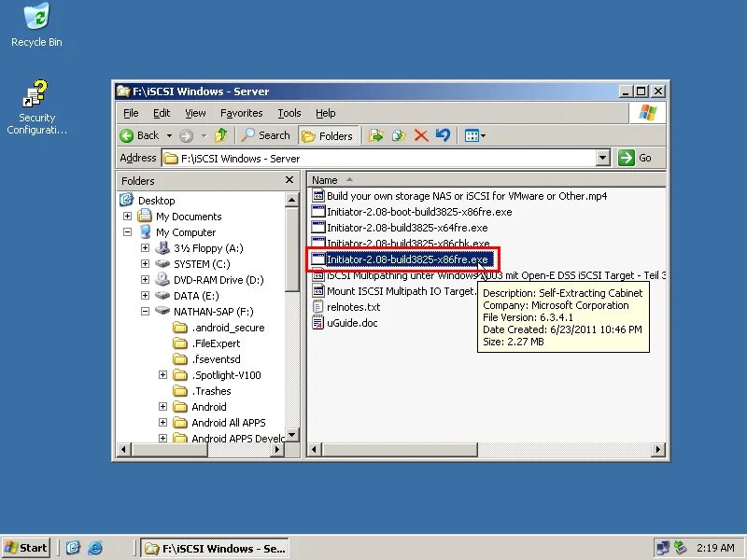Open the Back history dropdown arrow
The height and width of the screenshot is (560, 747).
(169, 135)
